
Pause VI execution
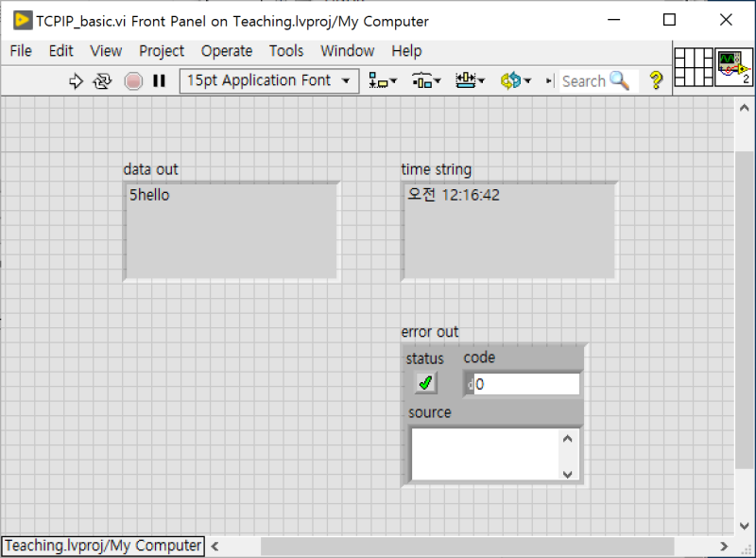point(159,80)
